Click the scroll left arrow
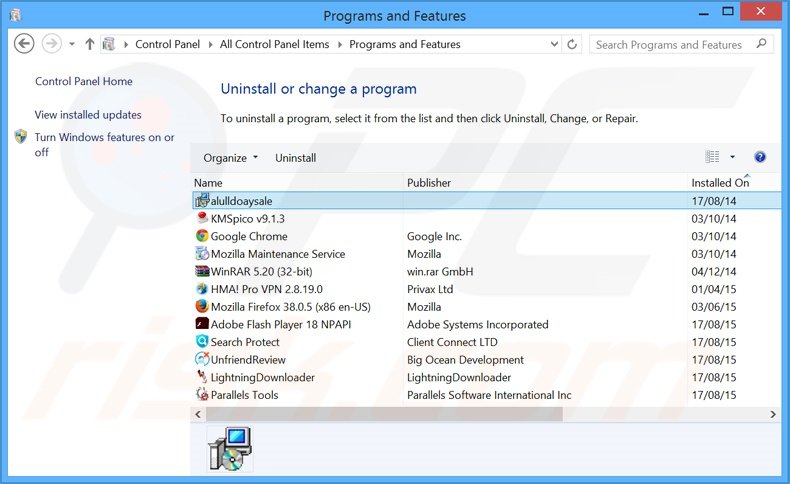The image size is (790, 484). tap(198, 414)
